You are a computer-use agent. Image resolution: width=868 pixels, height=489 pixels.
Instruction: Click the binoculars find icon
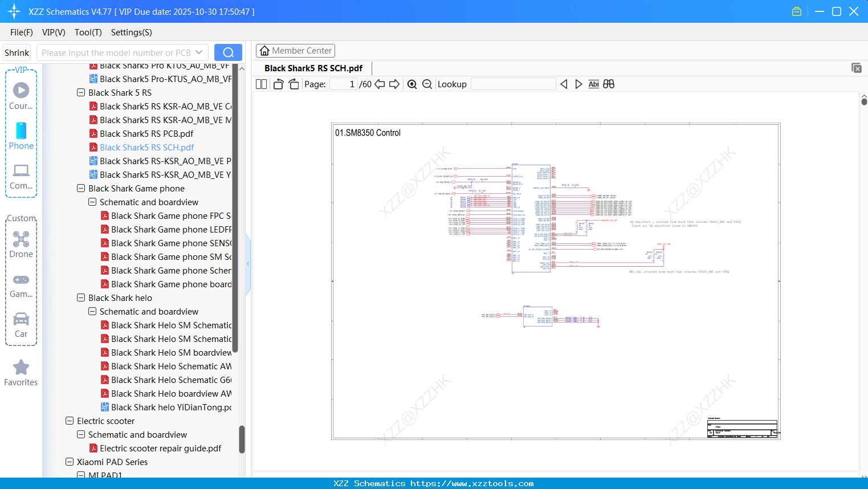tap(609, 84)
